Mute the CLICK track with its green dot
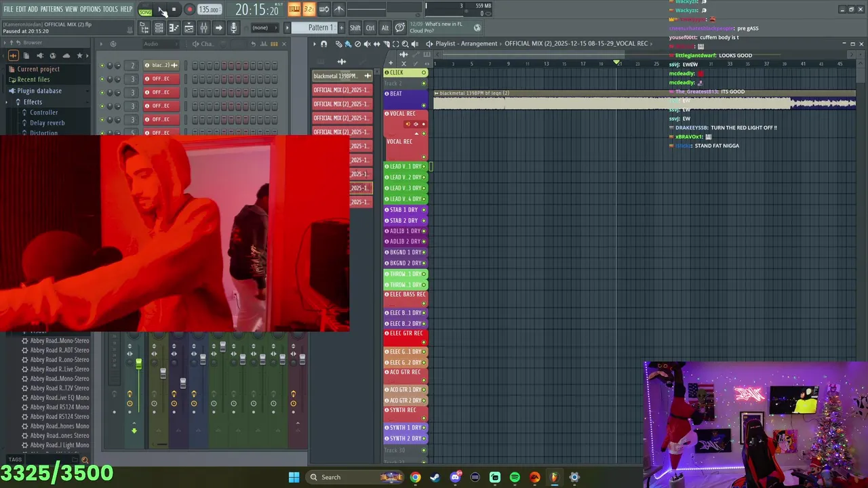This screenshot has height=488, width=868. [x=424, y=73]
